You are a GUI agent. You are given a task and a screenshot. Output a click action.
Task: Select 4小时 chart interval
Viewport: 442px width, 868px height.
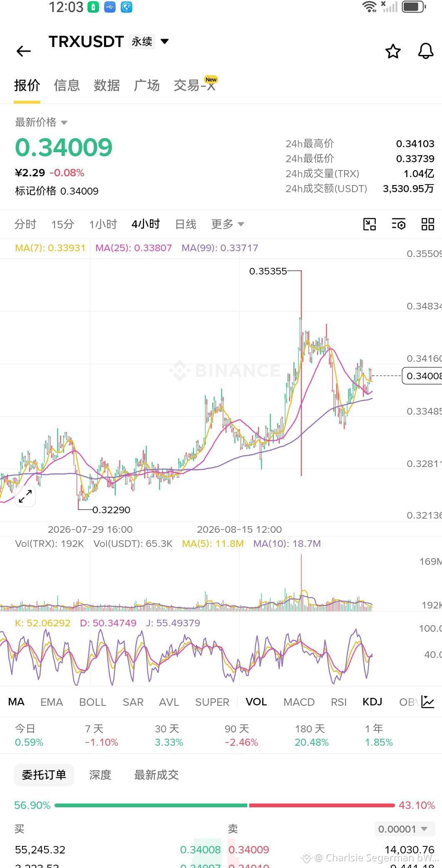point(146,224)
